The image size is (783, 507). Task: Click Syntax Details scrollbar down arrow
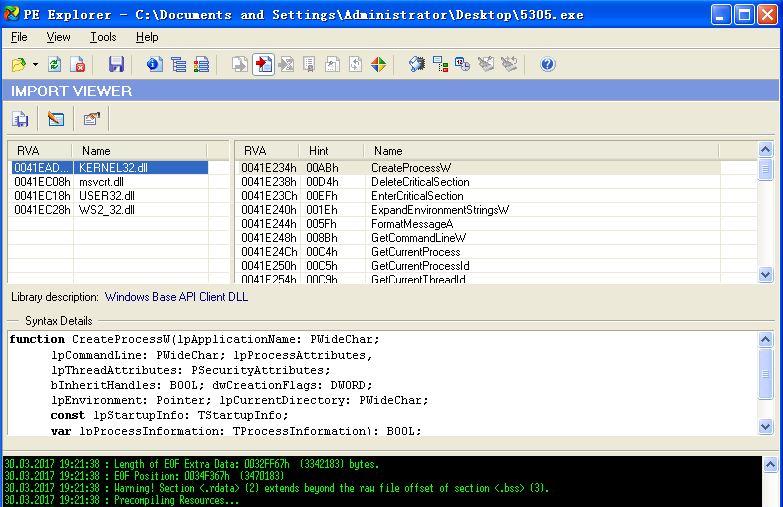tap(766, 426)
